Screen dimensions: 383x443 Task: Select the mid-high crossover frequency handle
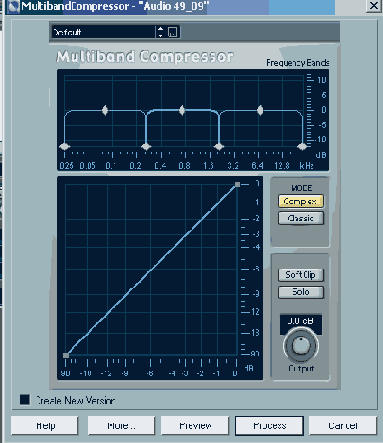[219, 146]
